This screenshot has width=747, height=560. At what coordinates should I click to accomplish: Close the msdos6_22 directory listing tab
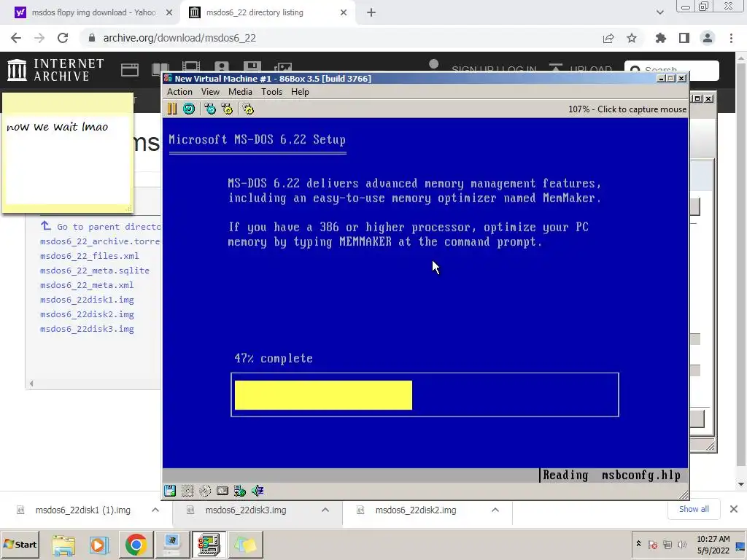pyautogui.click(x=344, y=12)
